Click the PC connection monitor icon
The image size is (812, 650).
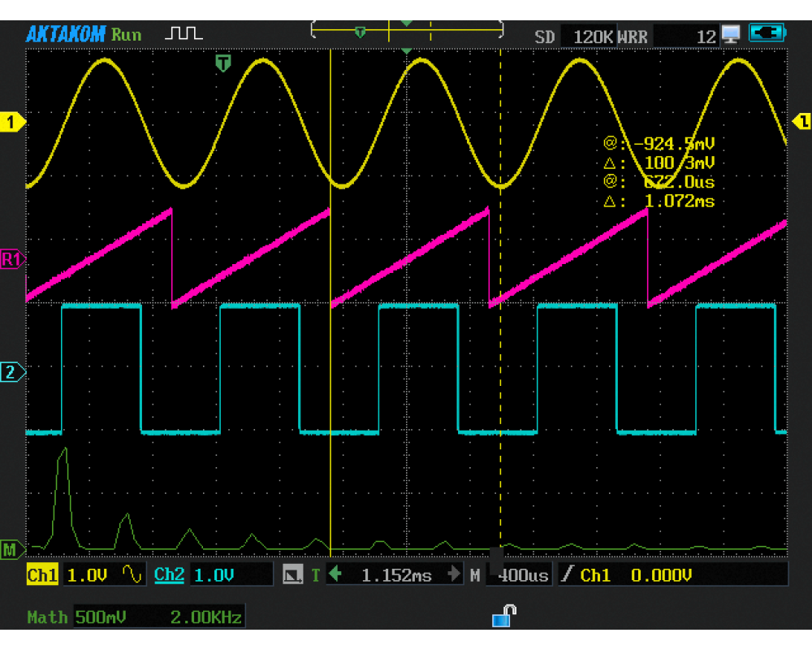tap(731, 34)
